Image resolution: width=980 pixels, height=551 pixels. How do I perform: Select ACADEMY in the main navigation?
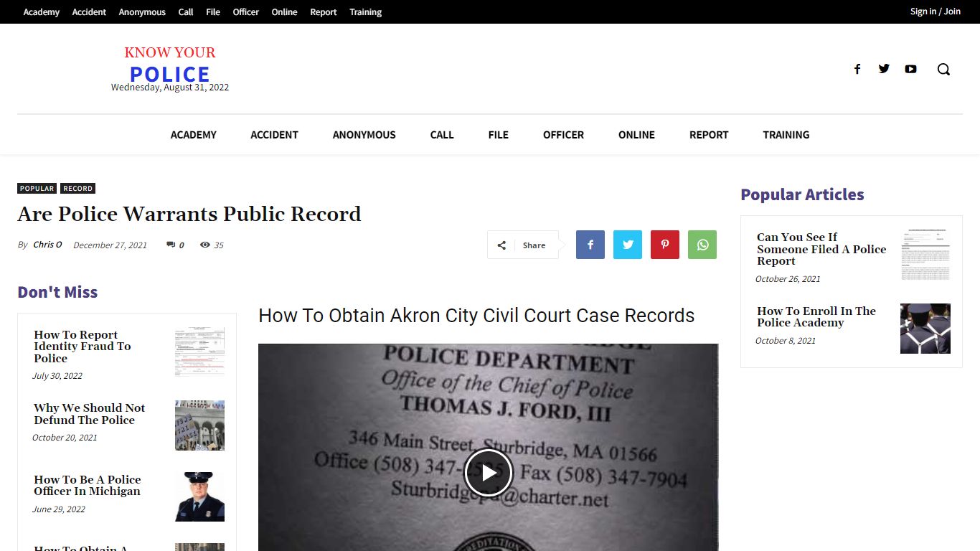pyautogui.click(x=193, y=135)
